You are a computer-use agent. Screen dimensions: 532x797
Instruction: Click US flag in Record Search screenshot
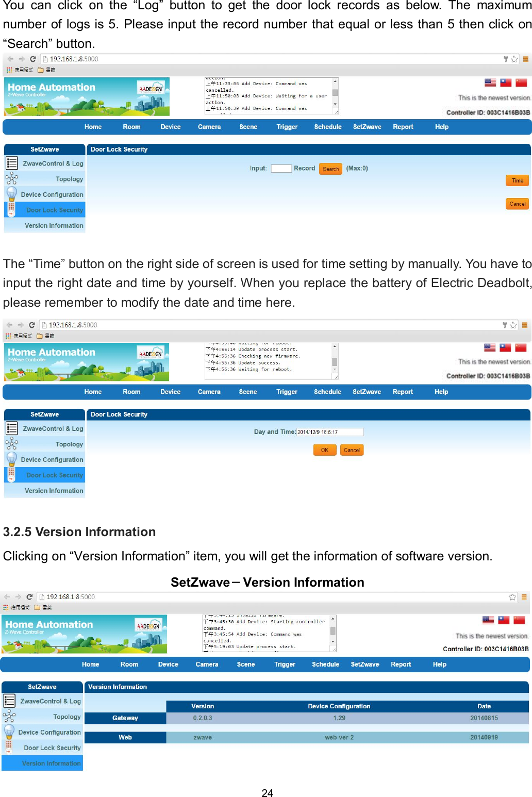coord(490,82)
